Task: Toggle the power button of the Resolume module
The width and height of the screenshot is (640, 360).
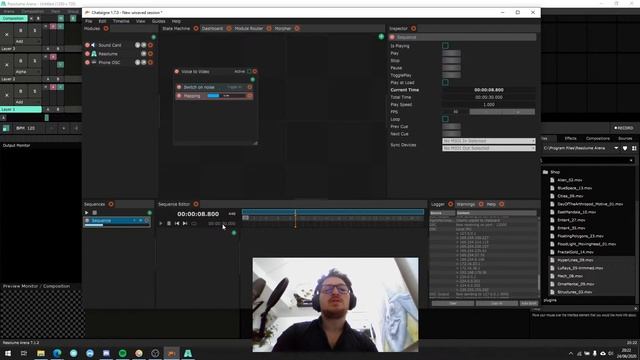Action: 87,54
